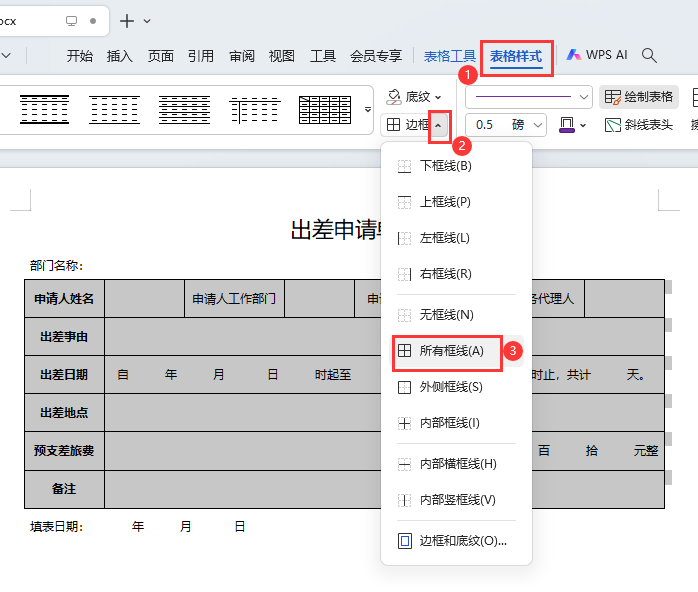Click the 出差日期 table cell

pos(64,375)
